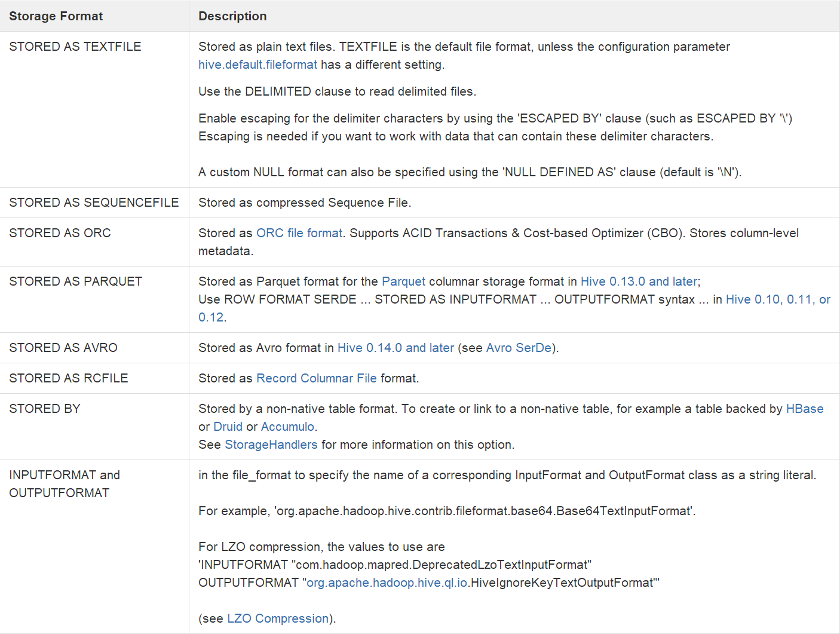Click the STORED AS SEQUENCEFILE cell
840x634 pixels.
point(94,203)
